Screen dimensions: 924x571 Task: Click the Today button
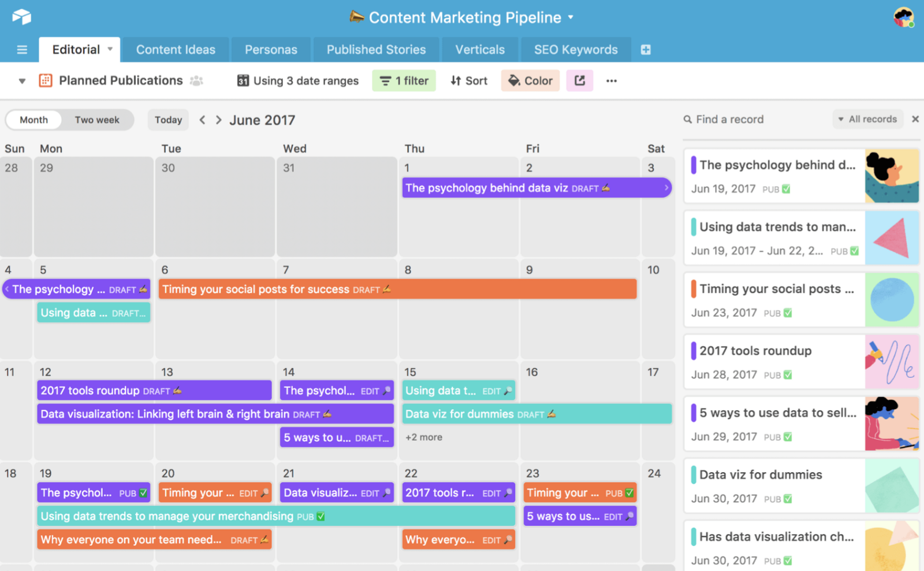click(168, 120)
